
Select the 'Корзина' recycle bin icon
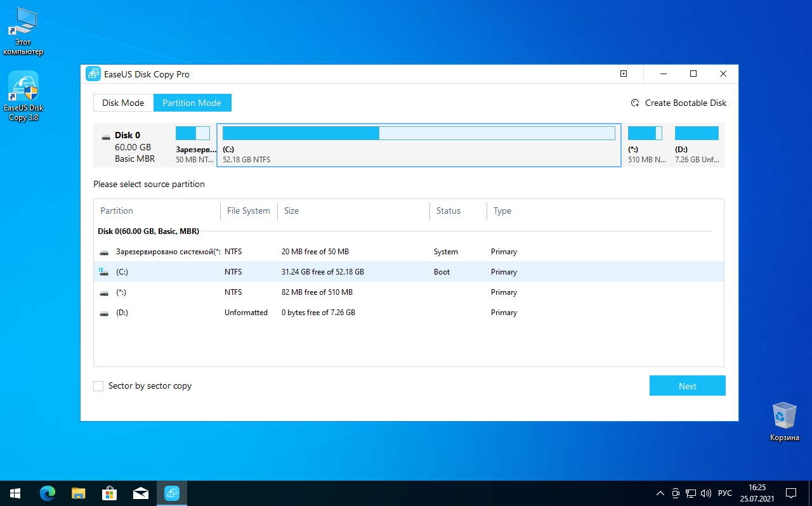(785, 422)
